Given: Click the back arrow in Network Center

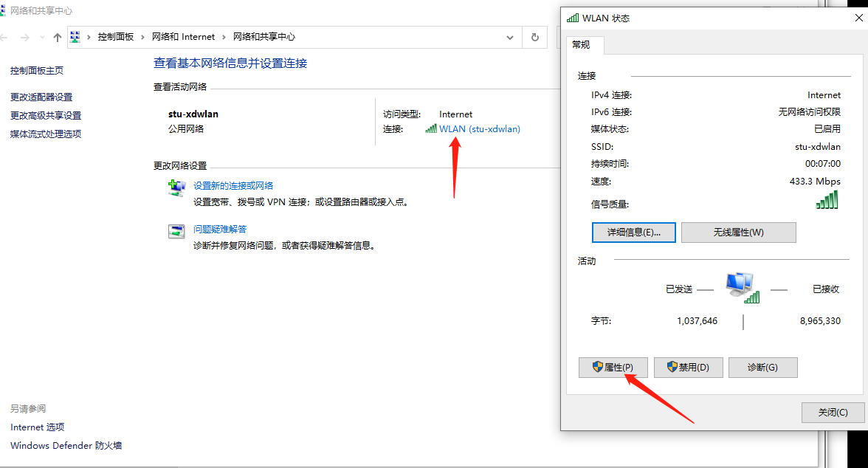Looking at the screenshot, I should pos(4,37).
